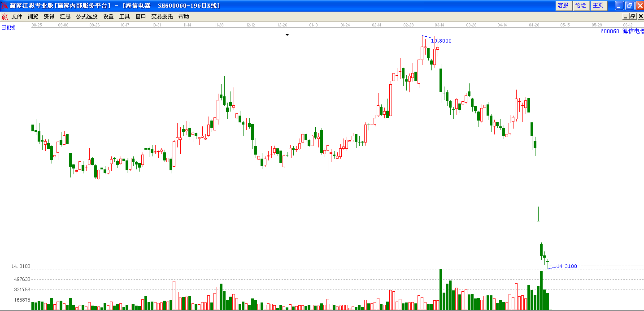Click the 08-25 date on the time axis
Image resolution: width=644 pixels, height=311 pixels.
click(37, 25)
